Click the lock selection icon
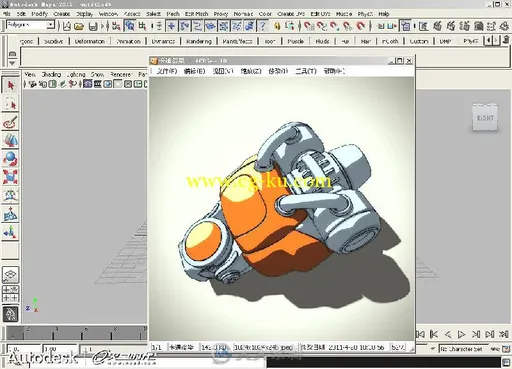The width and height of the screenshot is (512, 369). click(x=277, y=26)
